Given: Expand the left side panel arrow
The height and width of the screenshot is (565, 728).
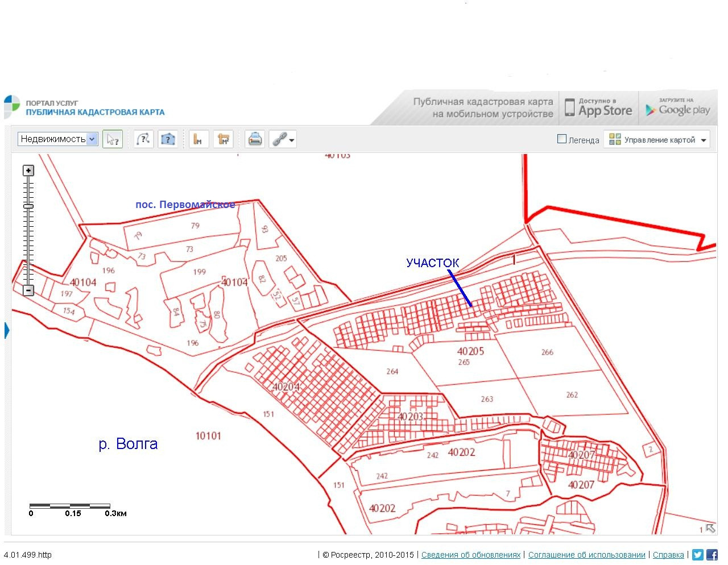Looking at the screenshot, I should (x=7, y=330).
